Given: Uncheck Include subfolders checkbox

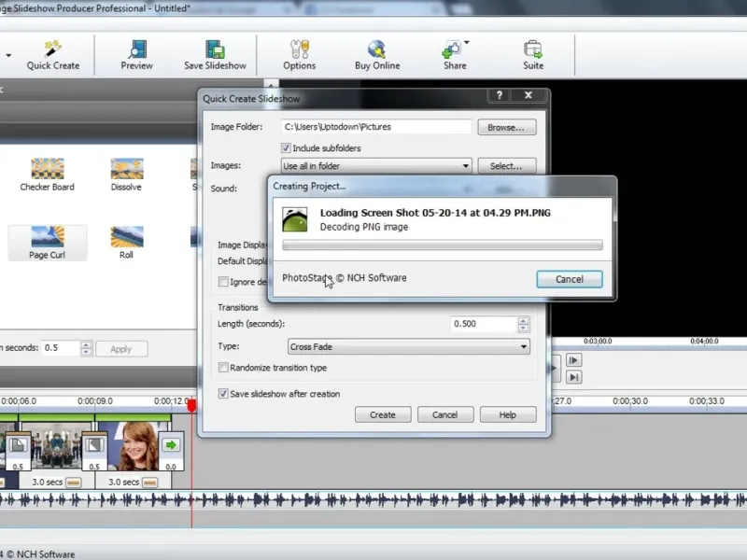Looking at the screenshot, I should click(287, 148).
